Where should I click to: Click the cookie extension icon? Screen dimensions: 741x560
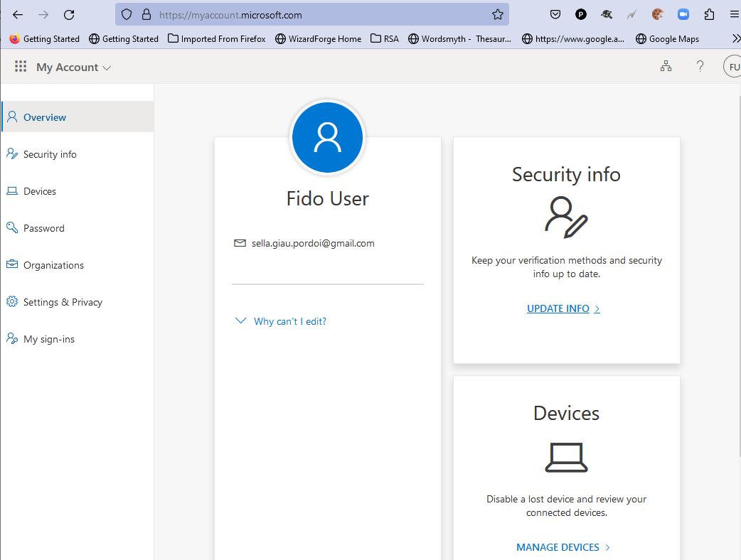coord(657,15)
